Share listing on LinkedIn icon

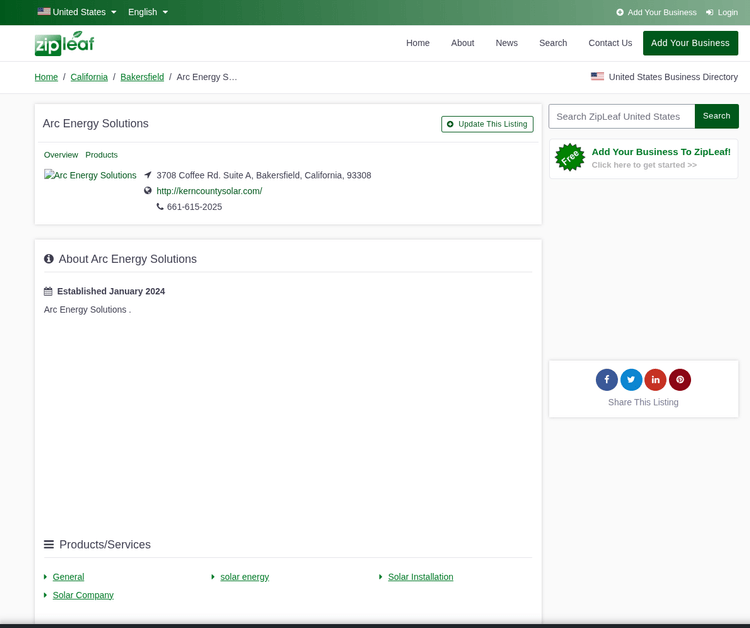pyautogui.click(x=655, y=380)
